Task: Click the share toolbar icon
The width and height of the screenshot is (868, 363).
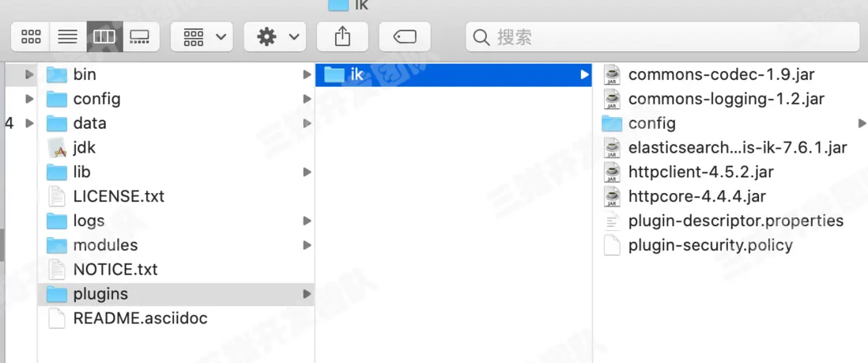Action: point(342,37)
